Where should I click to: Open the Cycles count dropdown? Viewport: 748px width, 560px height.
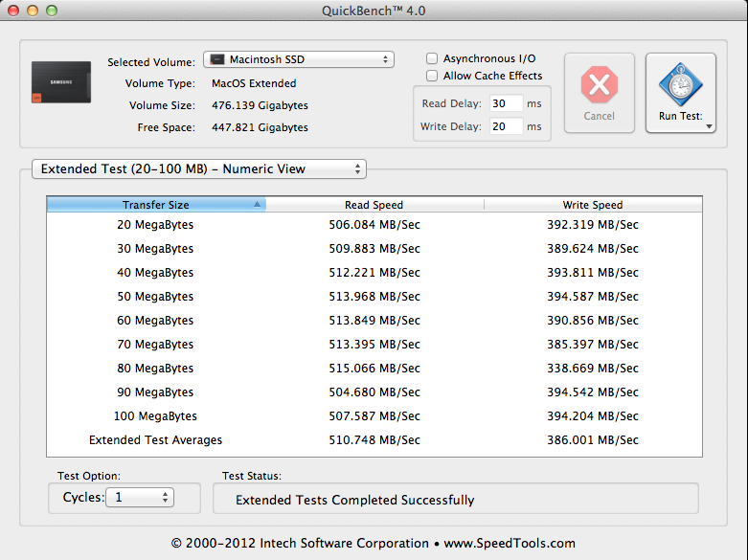(x=140, y=498)
